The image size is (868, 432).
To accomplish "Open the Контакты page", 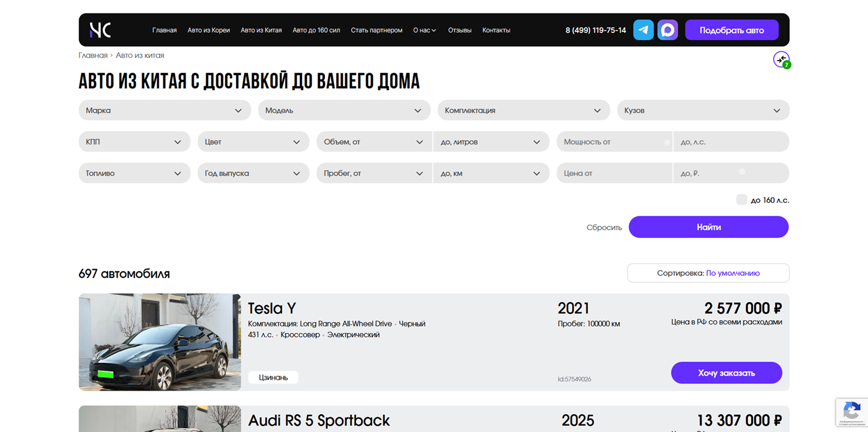I will pos(496,30).
